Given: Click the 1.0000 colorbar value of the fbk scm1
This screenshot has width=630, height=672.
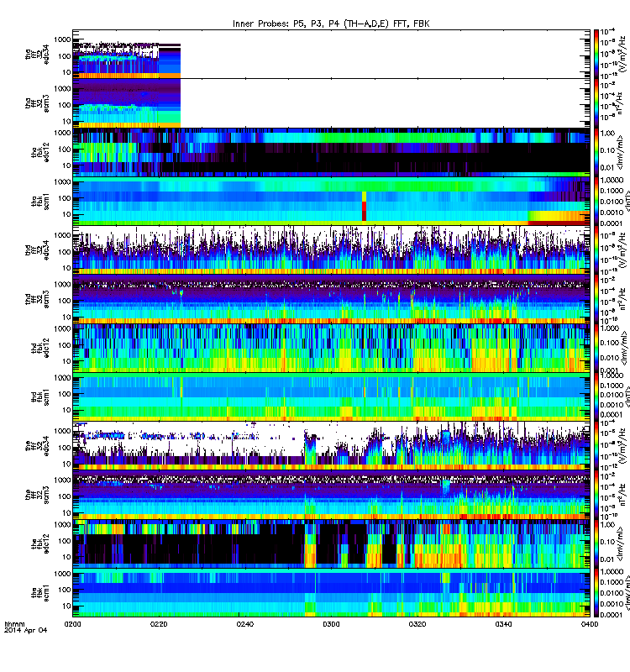Looking at the screenshot, I should tap(612, 572).
